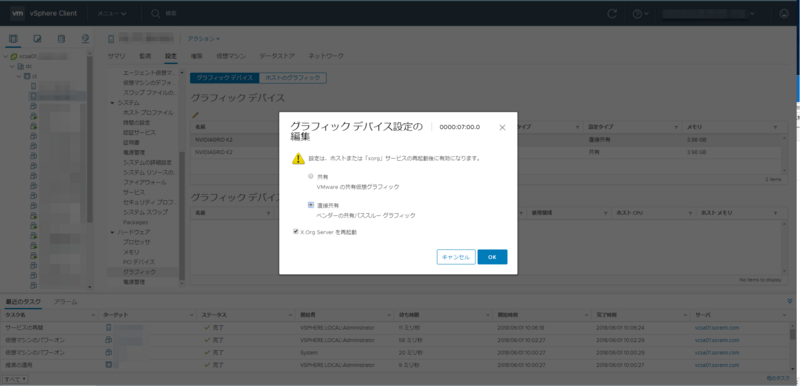The width and height of the screenshot is (800, 386).
Task: Select 時間の設定 settings item
Action: click(136, 123)
